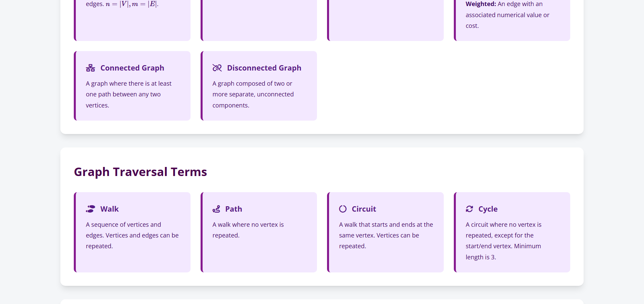Click the Connected Graph network icon

90,68
